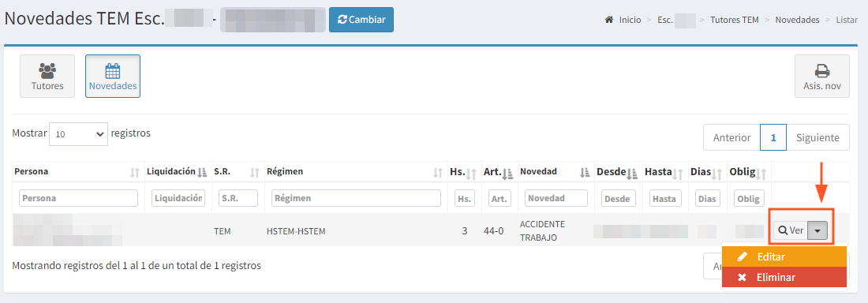This screenshot has width=868, height=303.
Task: Focus the Art. filter field
Action: 499,198
